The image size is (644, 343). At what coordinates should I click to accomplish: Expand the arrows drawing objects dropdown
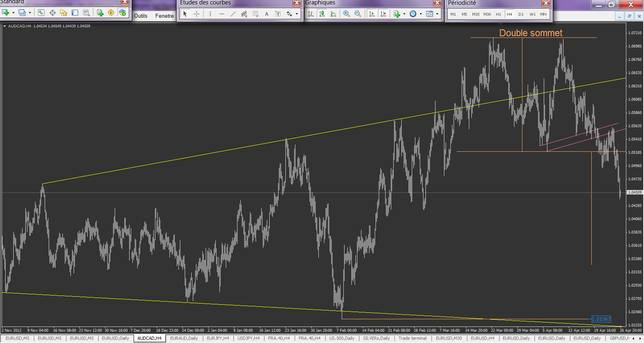(x=297, y=14)
